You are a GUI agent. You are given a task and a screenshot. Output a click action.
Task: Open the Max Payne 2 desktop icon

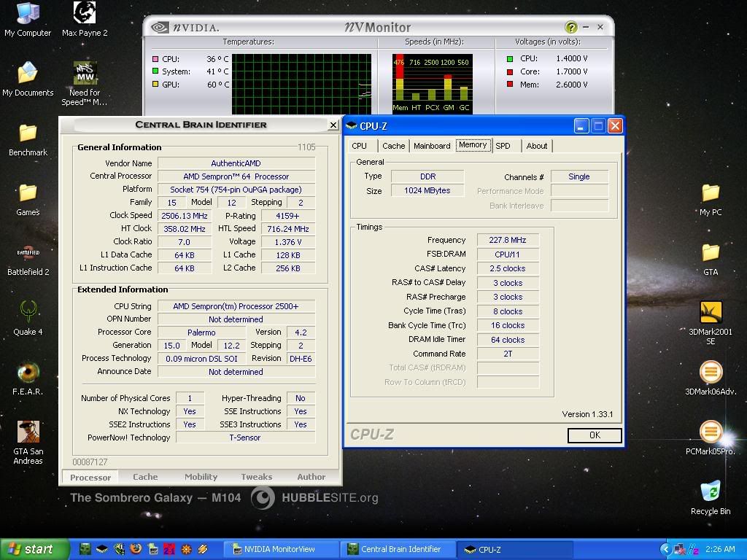point(85,13)
